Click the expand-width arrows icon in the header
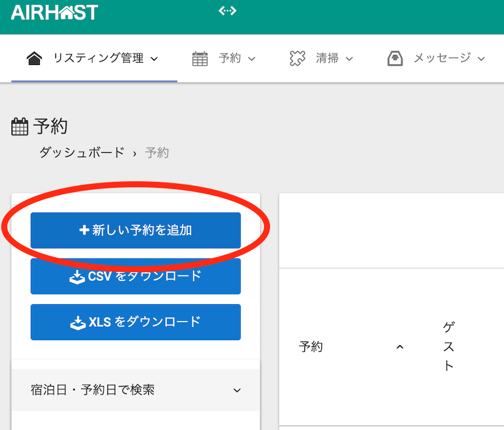 pos(227,11)
